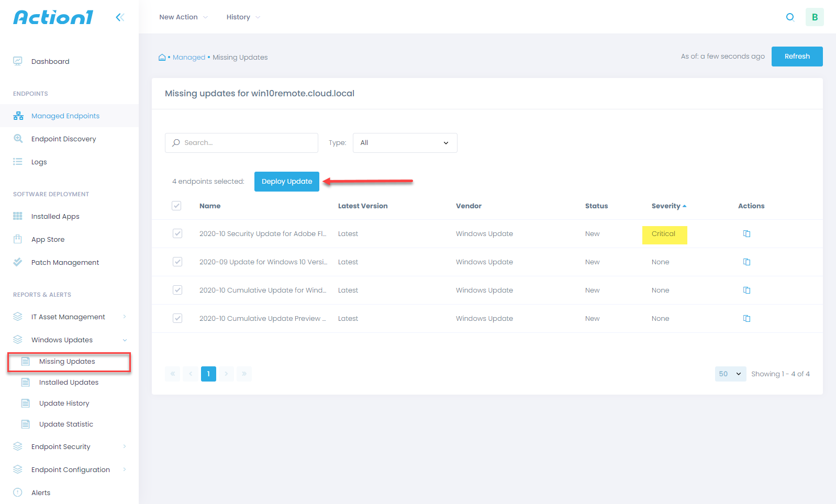Click the Installed Apps grid icon
This screenshot has width=836, height=504.
[x=18, y=216]
